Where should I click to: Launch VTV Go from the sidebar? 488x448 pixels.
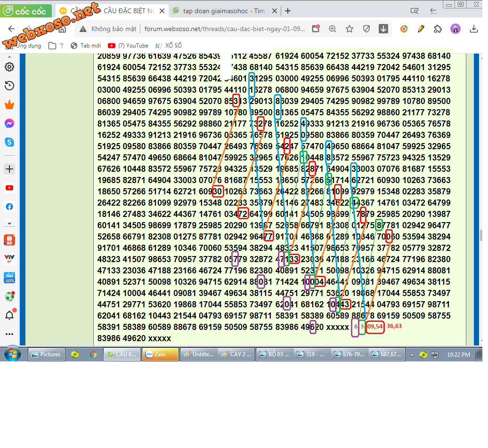[x=9, y=258]
